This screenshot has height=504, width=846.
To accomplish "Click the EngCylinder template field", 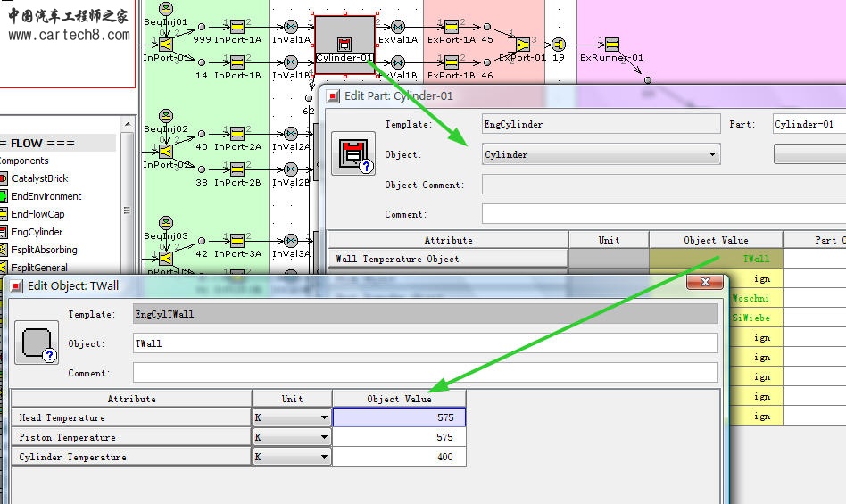I will coord(601,124).
